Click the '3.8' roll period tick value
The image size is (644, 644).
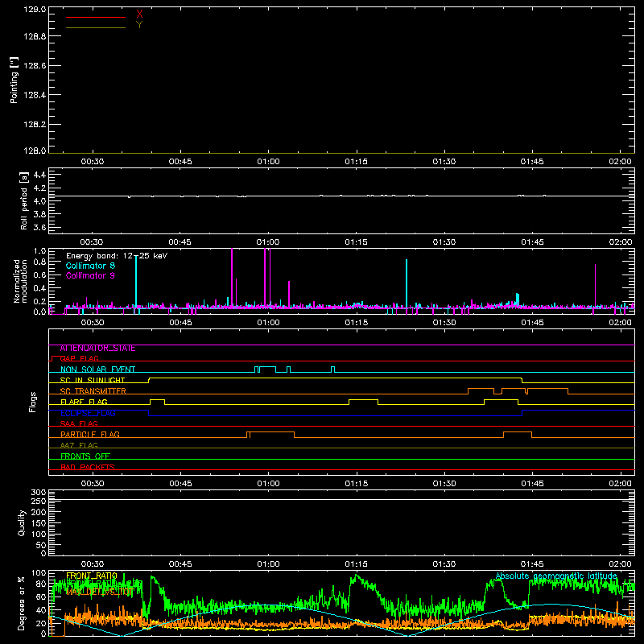pos(39,214)
